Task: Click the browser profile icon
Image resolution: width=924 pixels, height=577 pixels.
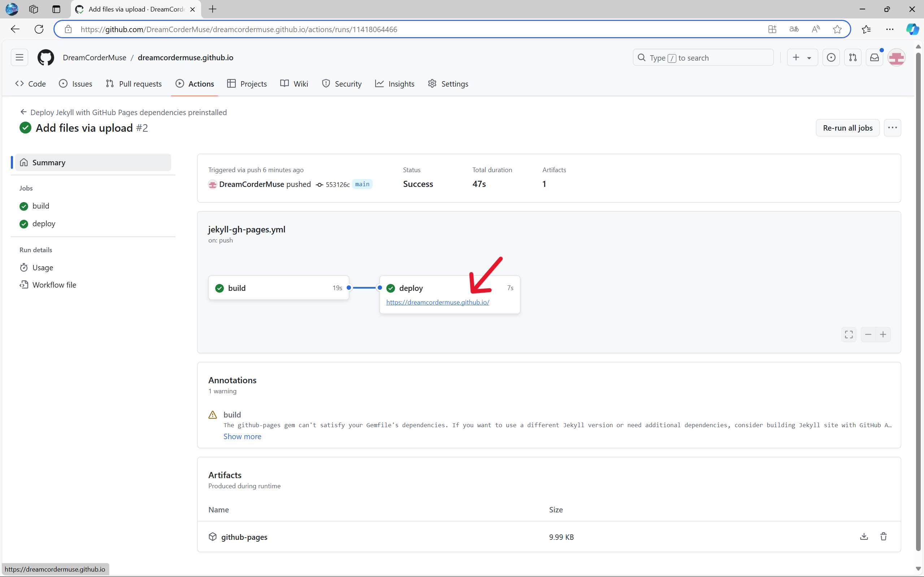Action: 12,9
